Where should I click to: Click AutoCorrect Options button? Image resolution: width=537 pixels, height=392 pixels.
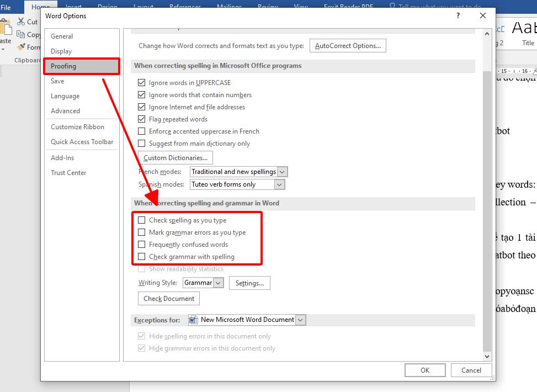point(348,46)
